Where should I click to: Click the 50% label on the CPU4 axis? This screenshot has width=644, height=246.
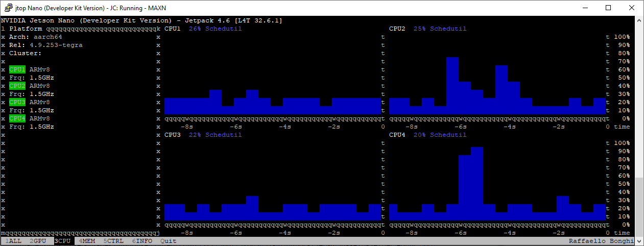tap(624, 184)
